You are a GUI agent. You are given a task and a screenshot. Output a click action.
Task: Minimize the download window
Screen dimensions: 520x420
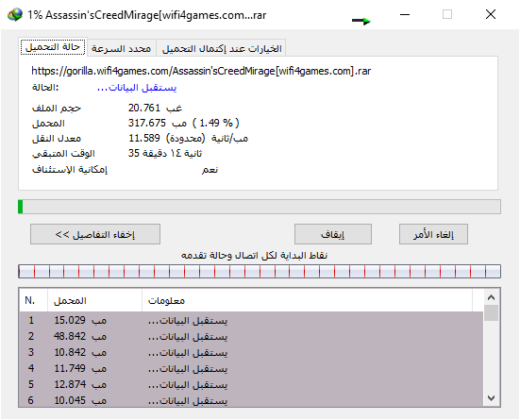(x=405, y=14)
